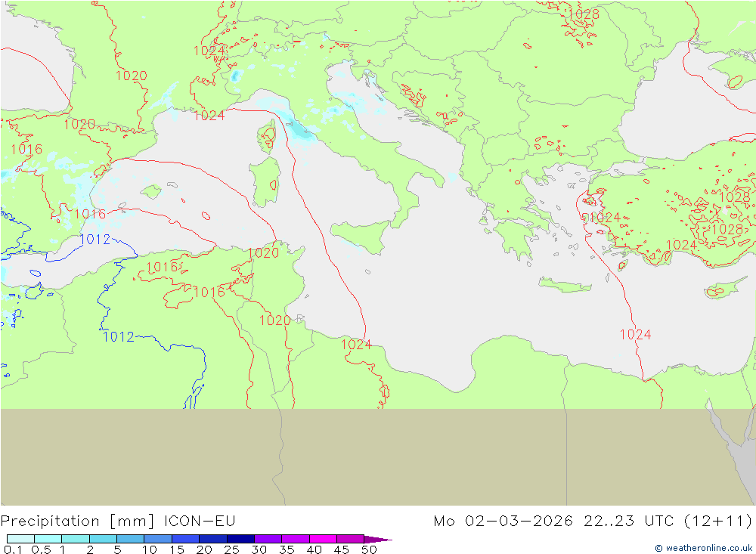Click the island of Sicily on the map

pyautogui.click(x=361, y=237)
